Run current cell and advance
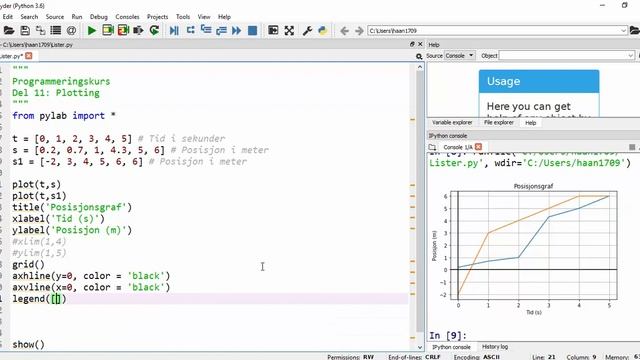Image resolution: width=640 pixels, height=360 pixels. point(123,31)
